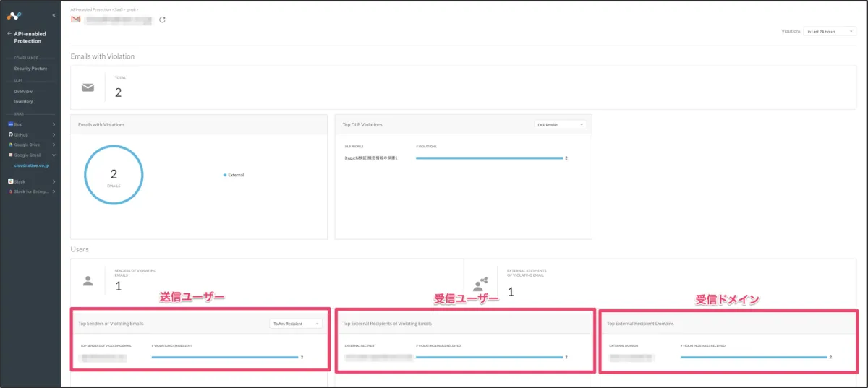Screen dimensions: 868x388
Task: Select Slack for Enterprise in the sidebar
Action: pyautogui.click(x=30, y=191)
